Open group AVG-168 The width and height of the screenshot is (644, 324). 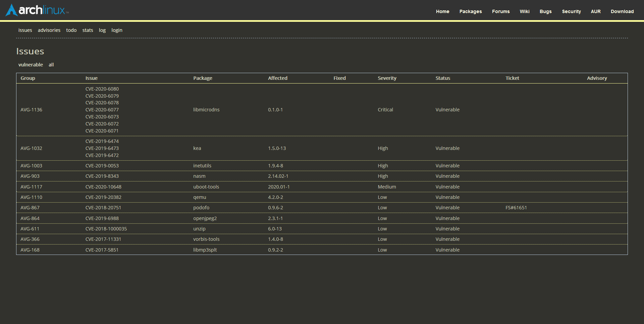(x=30, y=250)
